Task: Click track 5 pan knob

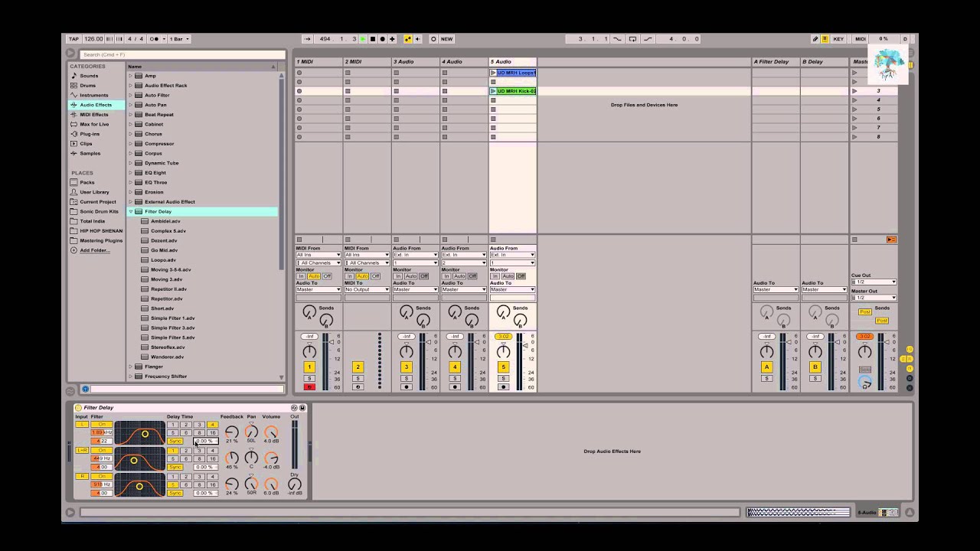Action: pos(503,351)
